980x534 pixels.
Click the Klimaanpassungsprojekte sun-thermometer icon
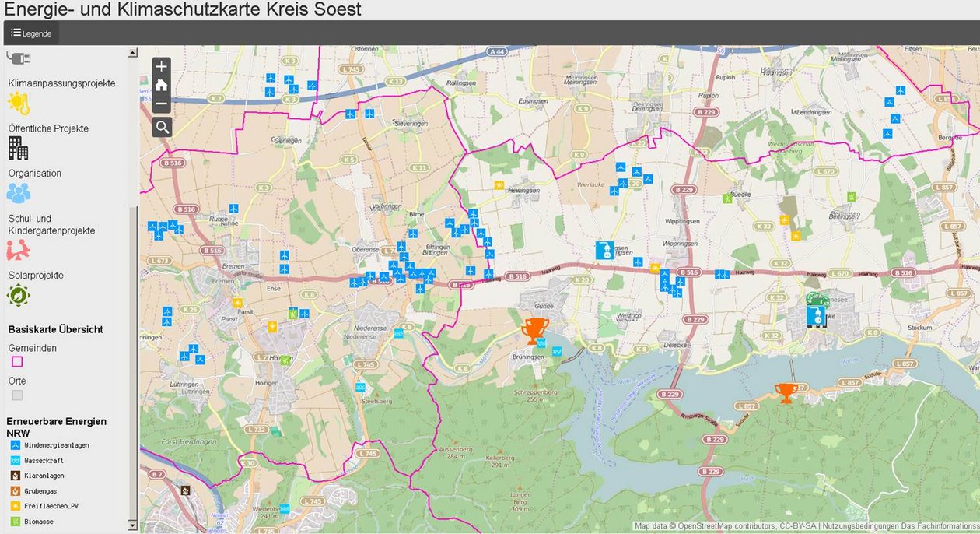point(19,103)
